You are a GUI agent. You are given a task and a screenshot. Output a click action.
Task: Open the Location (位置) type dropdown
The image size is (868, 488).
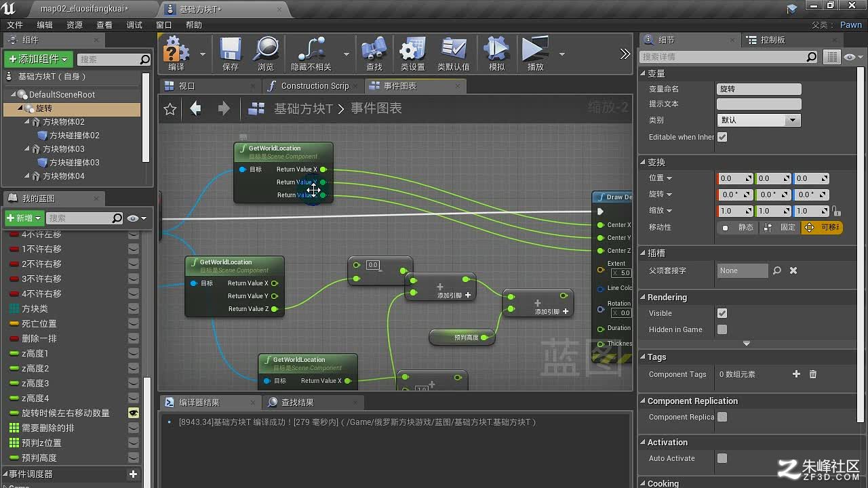660,178
